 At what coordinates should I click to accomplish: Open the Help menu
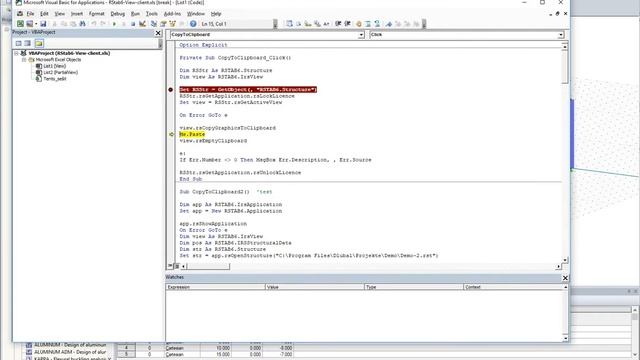pyautogui.click(x=216, y=14)
